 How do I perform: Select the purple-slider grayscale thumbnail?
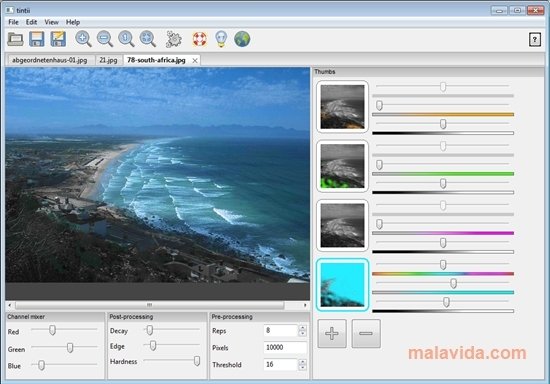click(342, 225)
